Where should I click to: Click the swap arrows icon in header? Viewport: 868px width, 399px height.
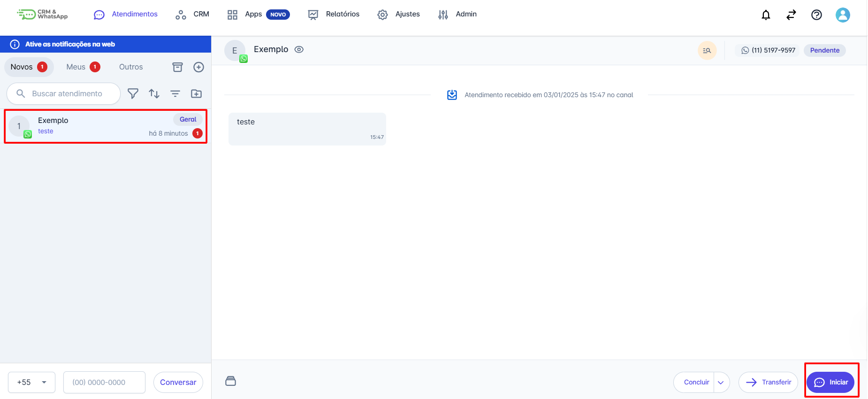pos(791,15)
